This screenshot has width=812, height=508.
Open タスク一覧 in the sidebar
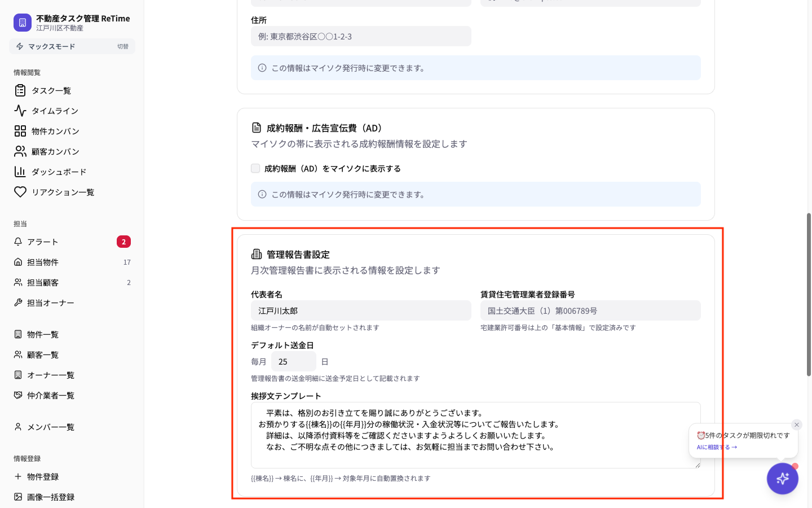[x=72, y=90]
